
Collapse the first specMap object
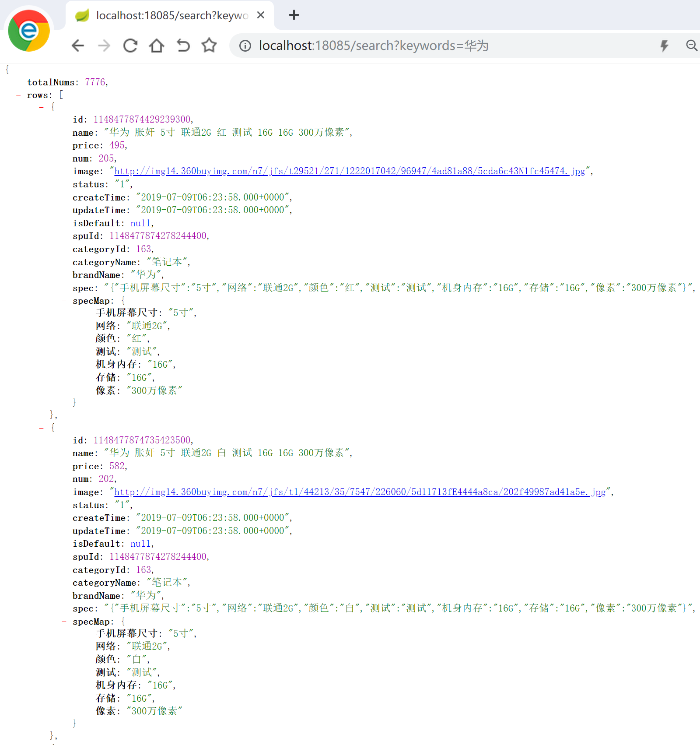[64, 301]
